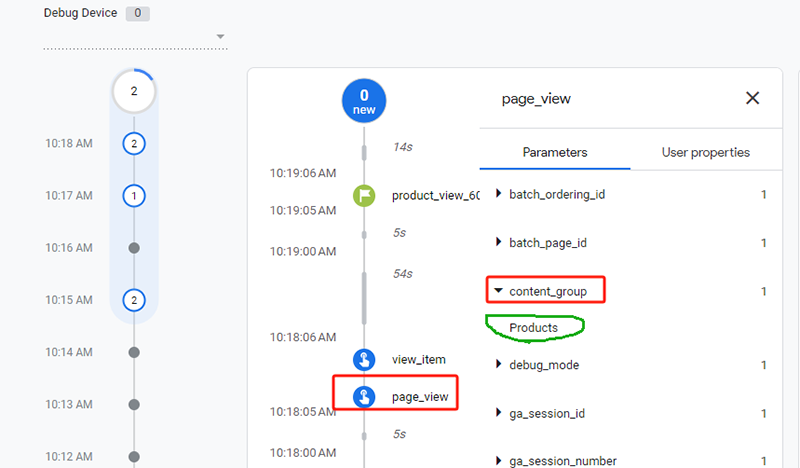Click the blue '0 new' events circle

point(364,103)
